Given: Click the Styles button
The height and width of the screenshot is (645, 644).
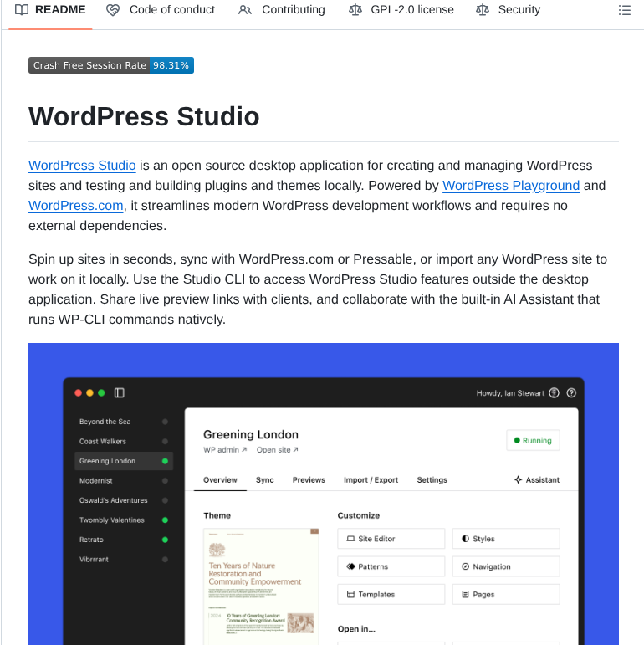Looking at the screenshot, I should coord(506,539).
